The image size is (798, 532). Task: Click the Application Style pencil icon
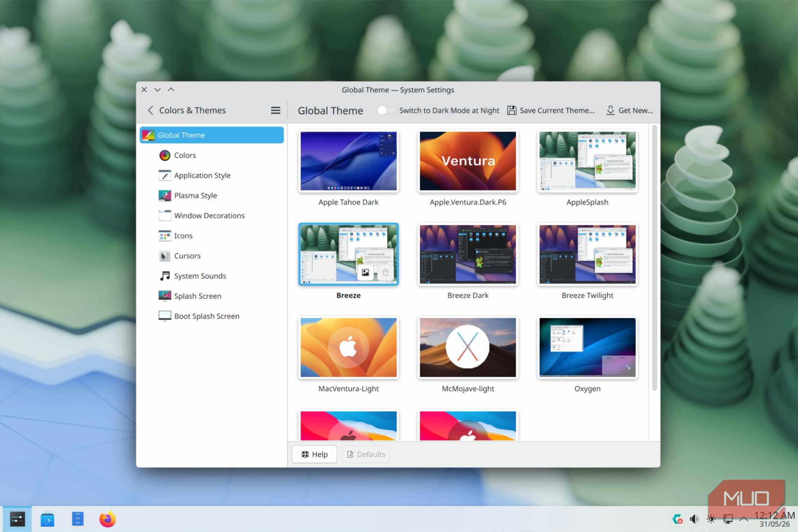[165, 176]
